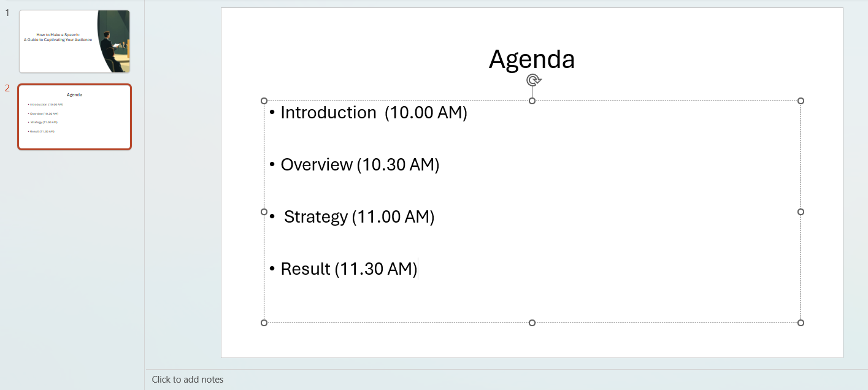
Task: Click the right-middle resize handle
Action: pyautogui.click(x=801, y=210)
